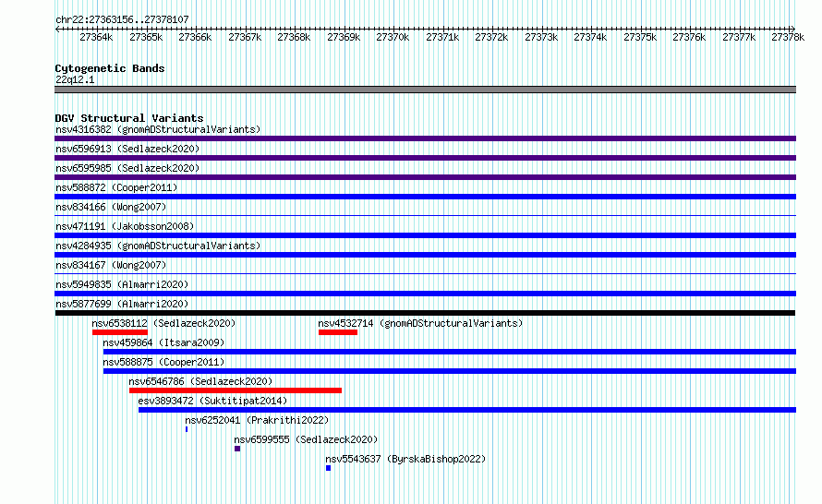Click nsv6599555 (Sedlazeck2020) label
This screenshot has width=822, height=504.
[306, 439]
